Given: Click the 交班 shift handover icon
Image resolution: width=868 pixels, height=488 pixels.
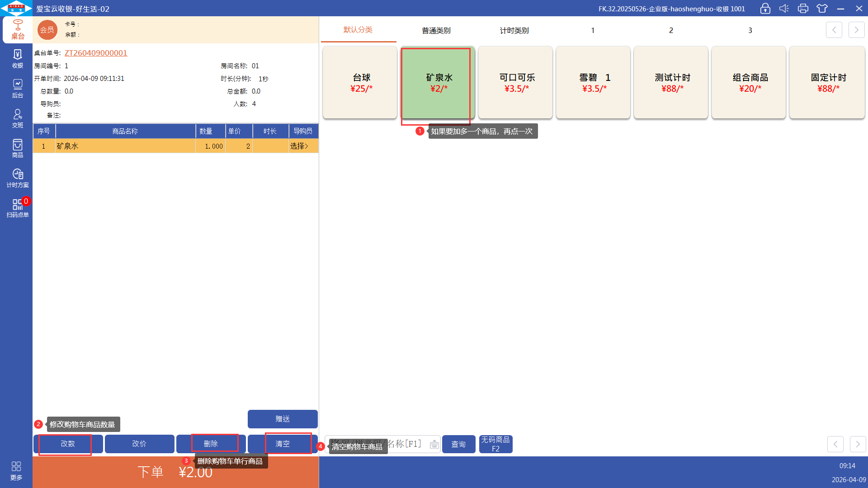Looking at the screenshot, I should (x=17, y=118).
